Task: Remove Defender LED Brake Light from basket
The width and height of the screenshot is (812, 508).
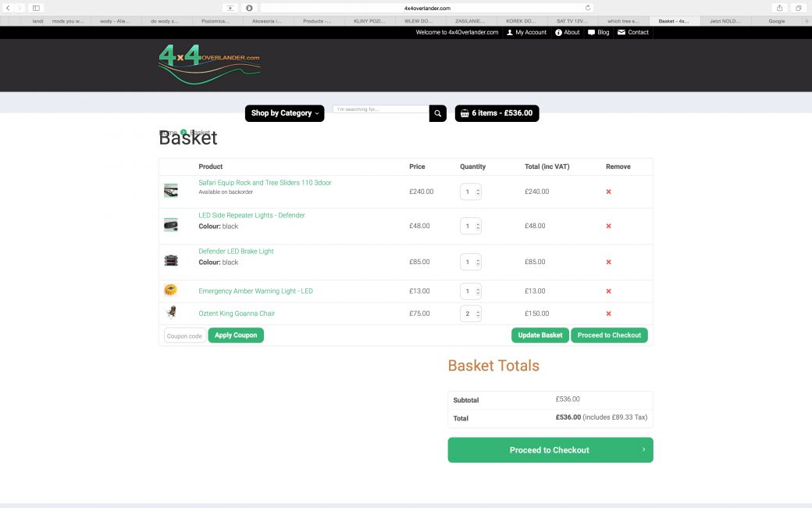Action: 608,262
